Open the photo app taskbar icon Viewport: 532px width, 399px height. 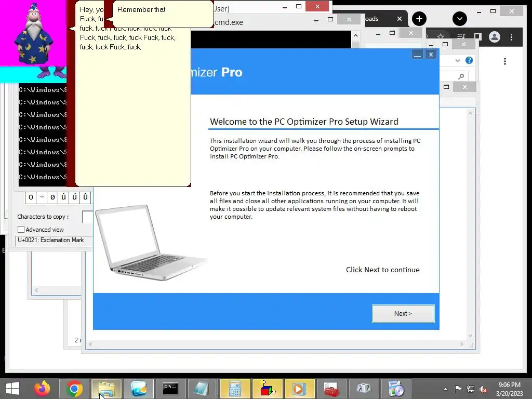[x=138, y=389]
